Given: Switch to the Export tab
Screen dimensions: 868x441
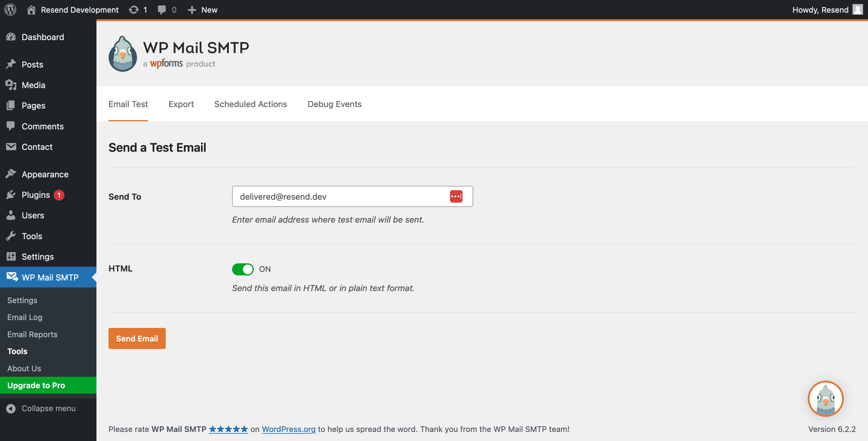Looking at the screenshot, I should pyautogui.click(x=181, y=104).
